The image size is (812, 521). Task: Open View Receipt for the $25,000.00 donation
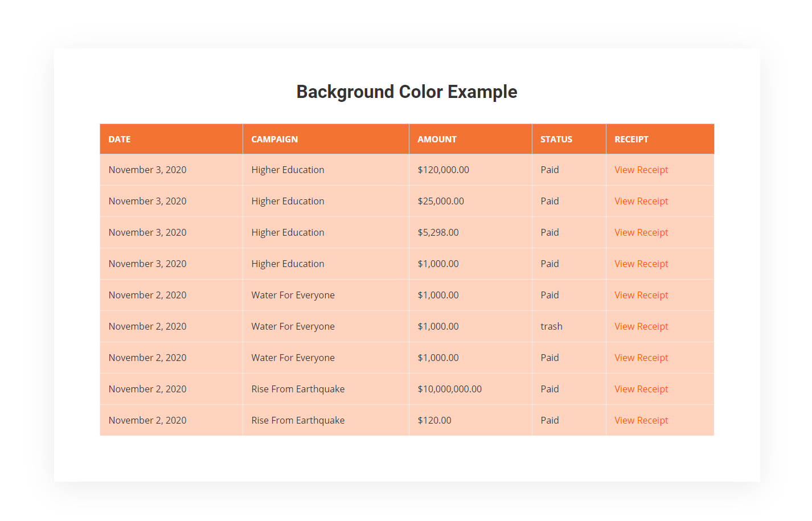point(641,201)
